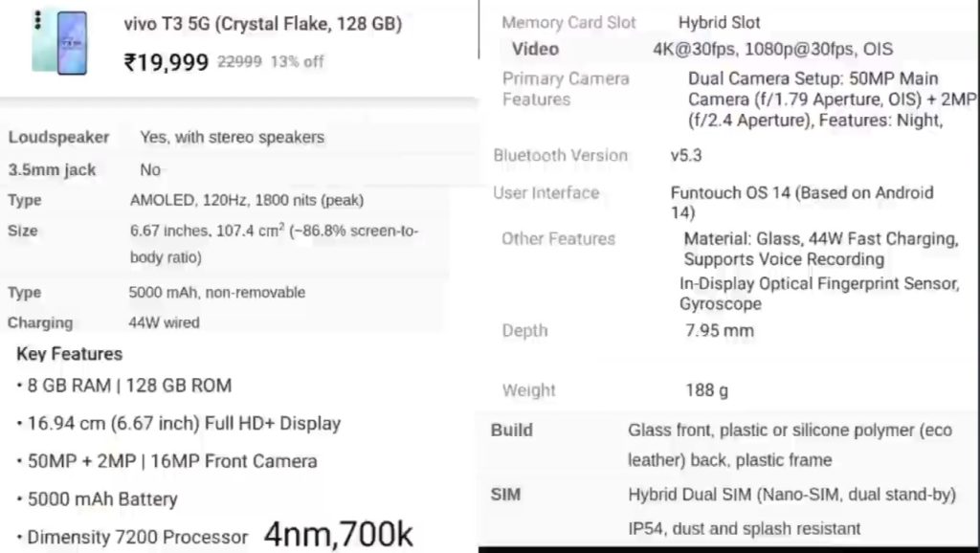Open the vivo T3 5G product title
Image resolution: width=980 pixels, height=553 pixels.
(263, 24)
